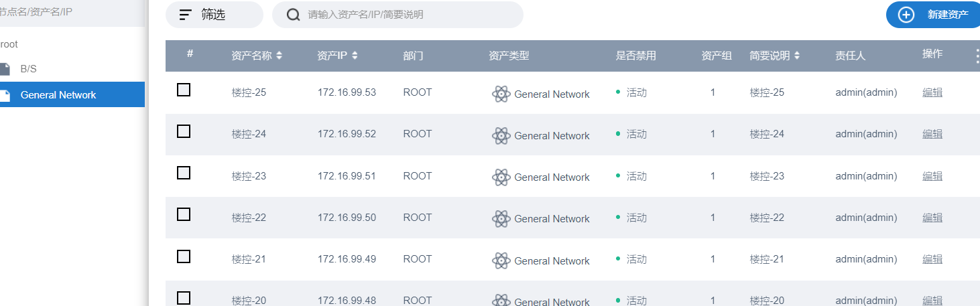
Task: Open 编辑 for asset 楼控-22
Action: [x=932, y=218]
